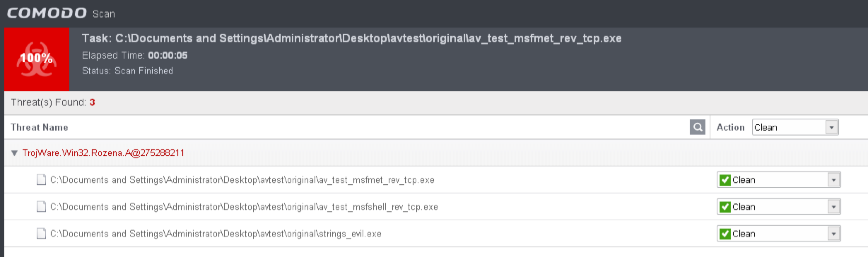Click the search magnifier icon in header
This screenshot has width=868, height=257.
pos(697,127)
